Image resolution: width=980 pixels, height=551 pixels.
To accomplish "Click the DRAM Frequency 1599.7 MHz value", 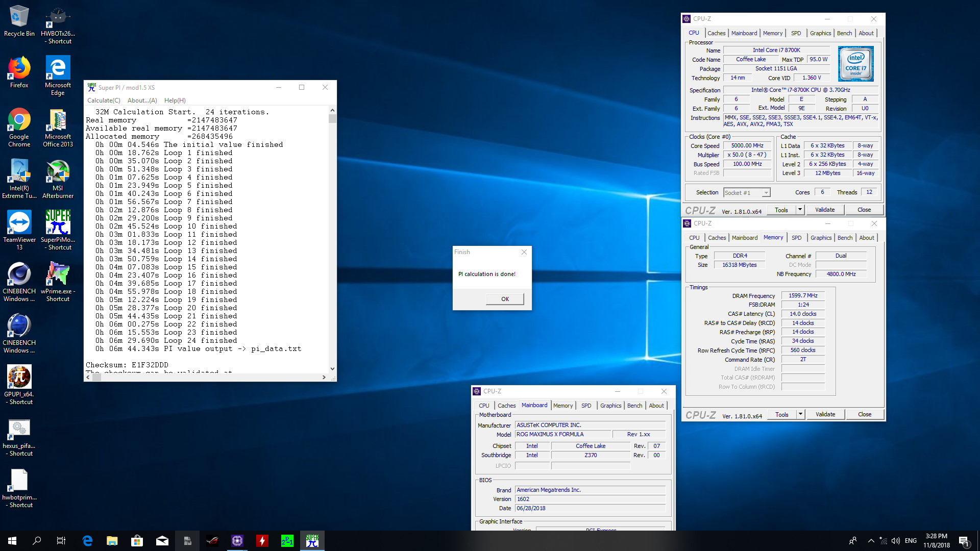I will pyautogui.click(x=802, y=296).
